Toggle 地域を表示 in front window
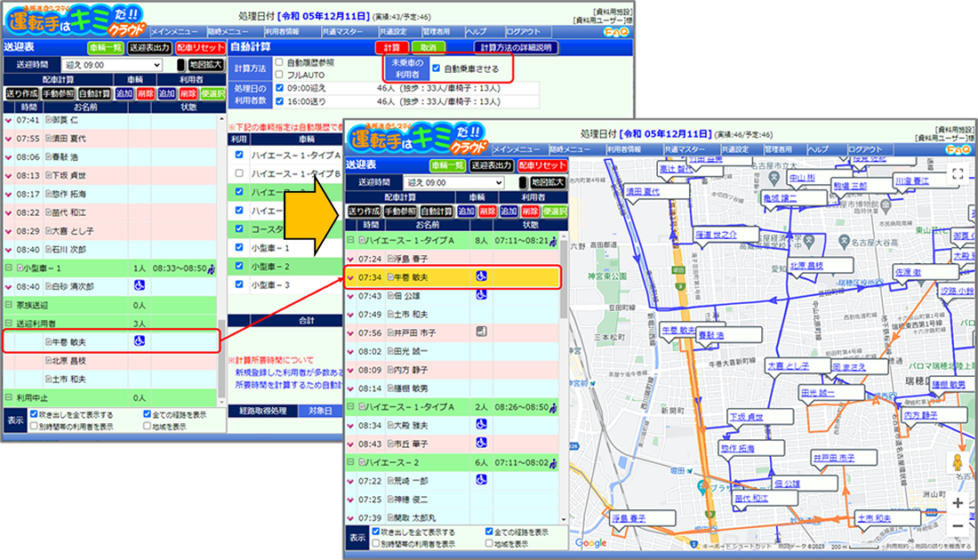Image resolution: width=978 pixels, height=560 pixels. [x=489, y=544]
